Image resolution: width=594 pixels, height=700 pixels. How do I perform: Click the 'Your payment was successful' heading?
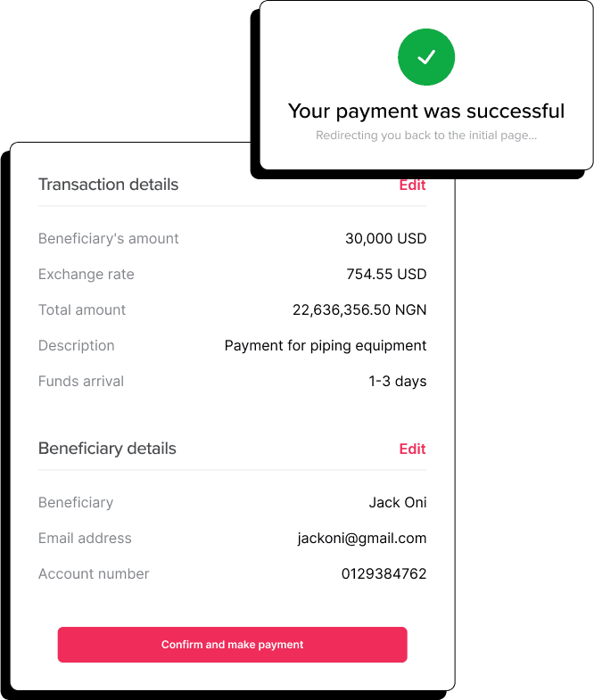click(426, 111)
